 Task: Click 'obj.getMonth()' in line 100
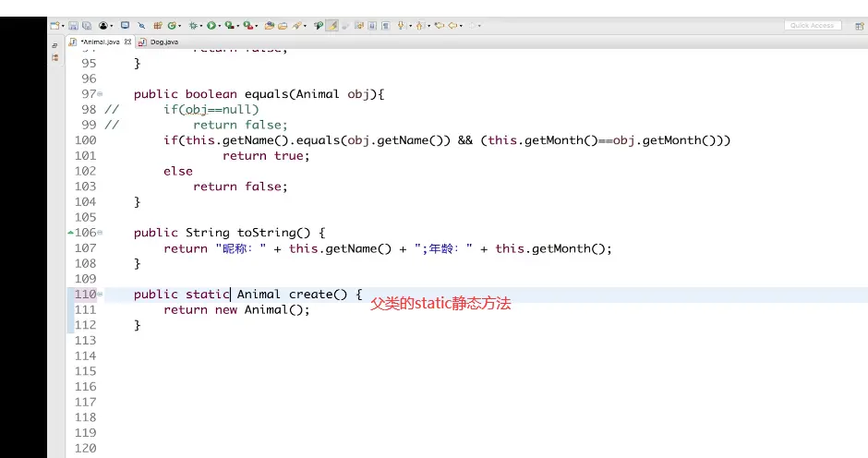tap(664, 140)
